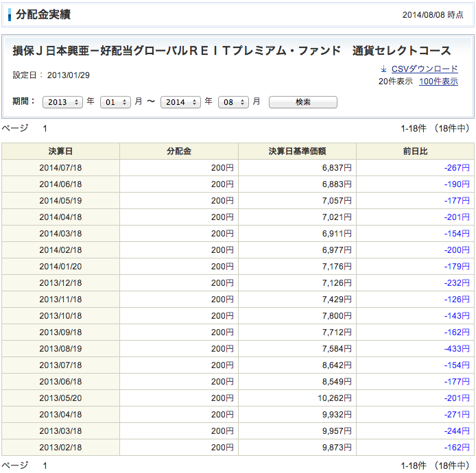476x473 pixels.
Task: Click the date 2013/03/18 cell
Action: (x=60, y=430)
